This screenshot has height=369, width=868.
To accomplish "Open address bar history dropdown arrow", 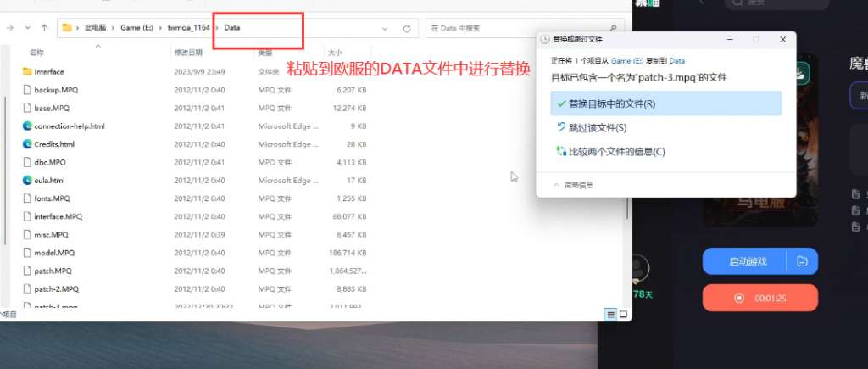I will click(x=385, y=28).
